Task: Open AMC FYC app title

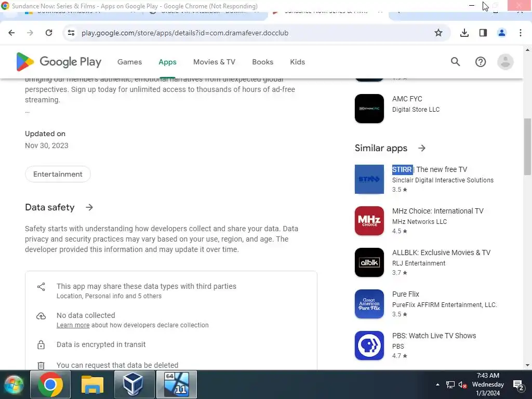Action: click(407, 99)
